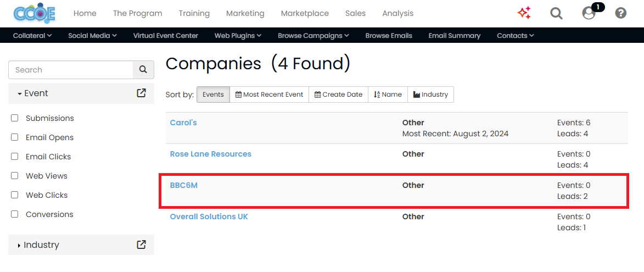
Task: Sort companies by Create Date
Action: coord(338,95)
